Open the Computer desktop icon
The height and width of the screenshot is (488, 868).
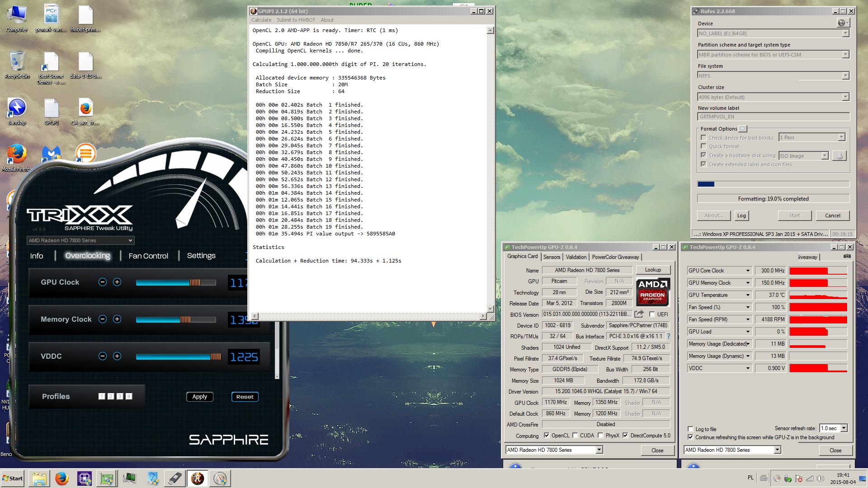coord(17,19)
